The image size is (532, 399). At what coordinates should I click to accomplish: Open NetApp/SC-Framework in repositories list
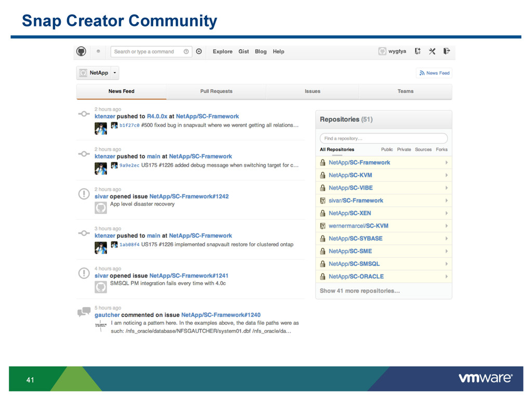click(x=384, y=163)
